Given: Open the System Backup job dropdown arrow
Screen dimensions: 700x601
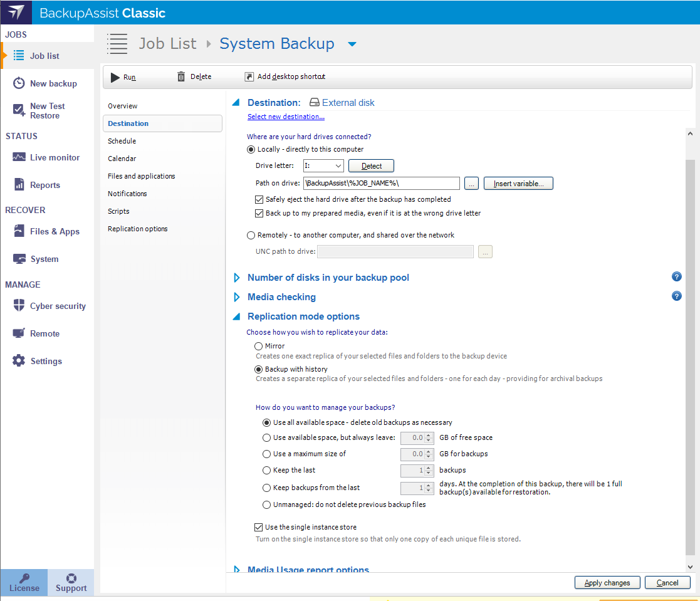Looking at the screenshot, I should point(352,44).
